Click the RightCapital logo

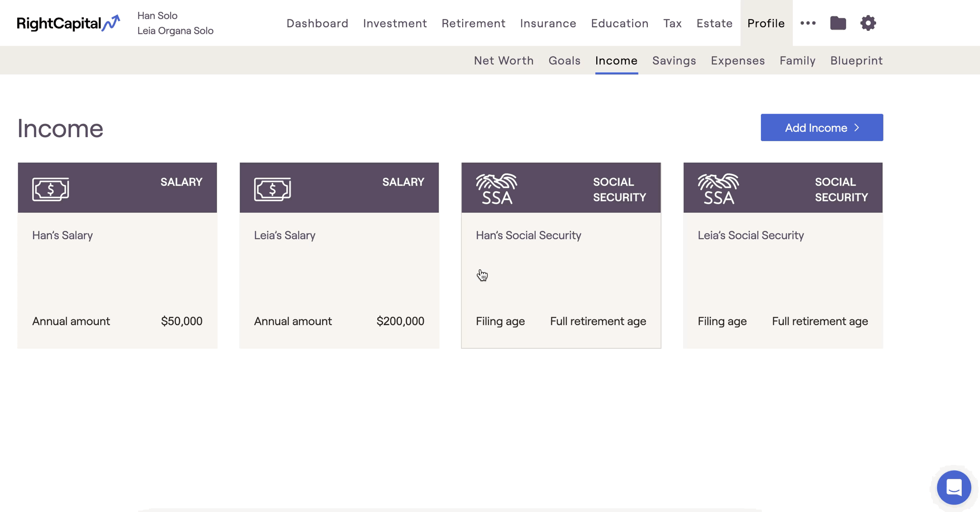tap(68, 23)
